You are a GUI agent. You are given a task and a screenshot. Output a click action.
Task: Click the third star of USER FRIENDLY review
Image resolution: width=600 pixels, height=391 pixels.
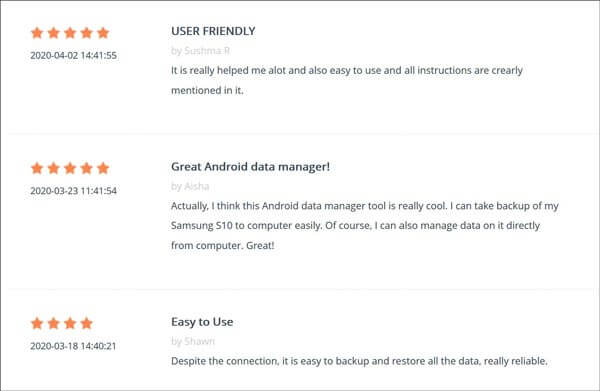point(70,33)
